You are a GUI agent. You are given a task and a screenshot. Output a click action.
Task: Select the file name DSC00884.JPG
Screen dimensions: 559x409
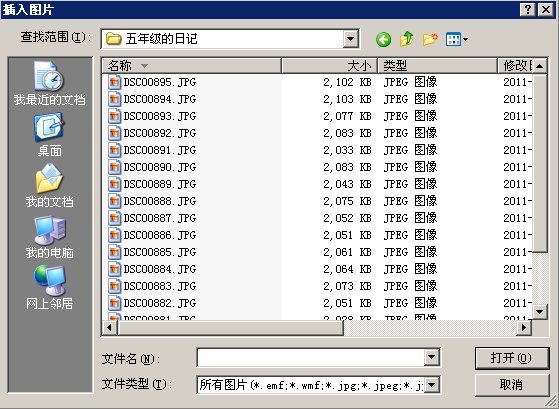click(160, 269)
